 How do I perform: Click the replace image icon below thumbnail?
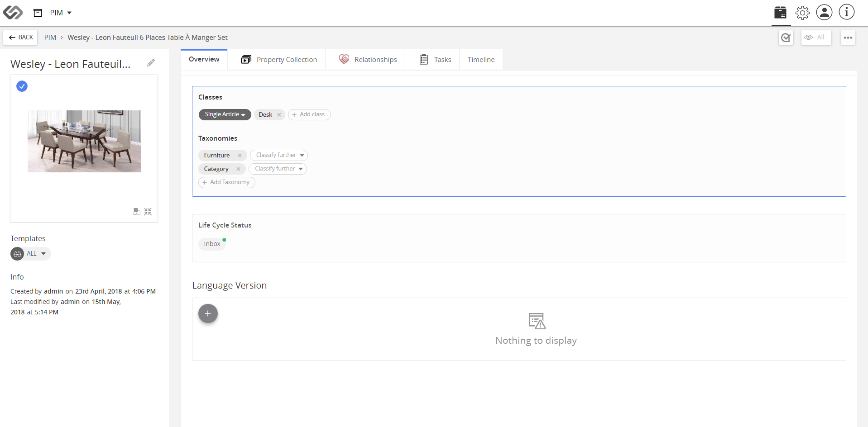tap(137, 211)
